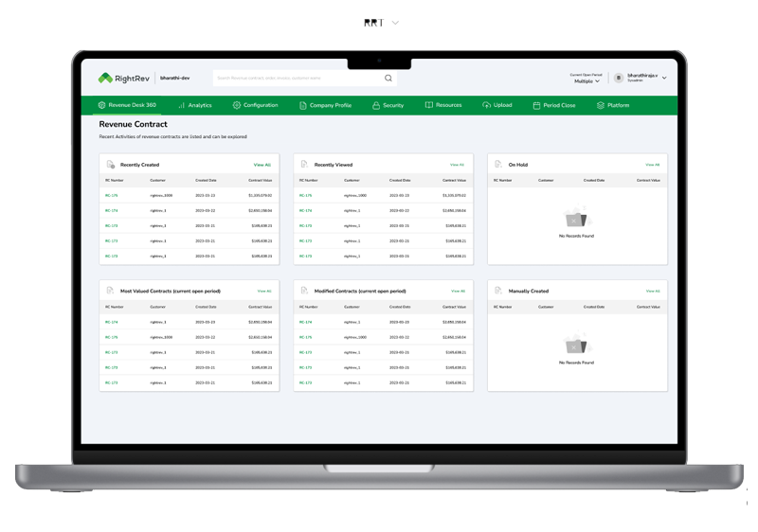Image resolution: width=758 pixels, height=532 pixels.
Task: Click the On Hold card icon
Action: pos(498,165)
